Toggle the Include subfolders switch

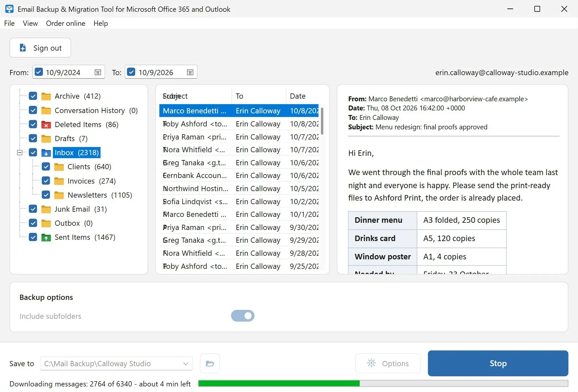click(243, 316)
